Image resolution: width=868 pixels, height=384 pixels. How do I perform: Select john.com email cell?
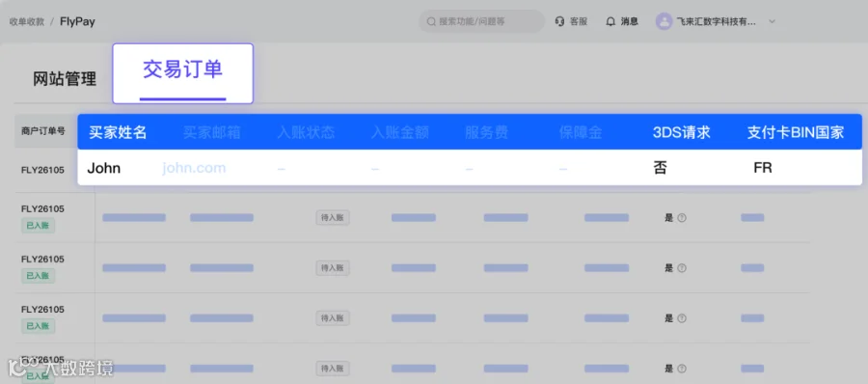tap(194, 168)
